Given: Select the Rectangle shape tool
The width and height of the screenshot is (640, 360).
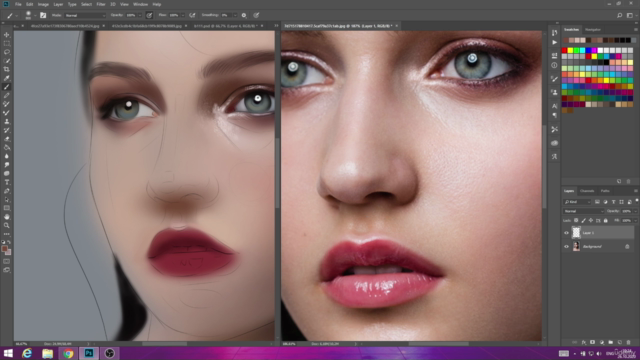Looking at the screenshot, I should 7,208.
